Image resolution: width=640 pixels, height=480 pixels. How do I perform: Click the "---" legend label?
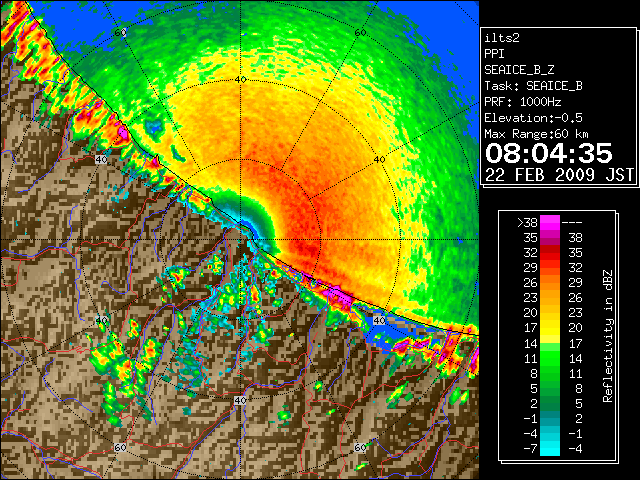[572, 223]
